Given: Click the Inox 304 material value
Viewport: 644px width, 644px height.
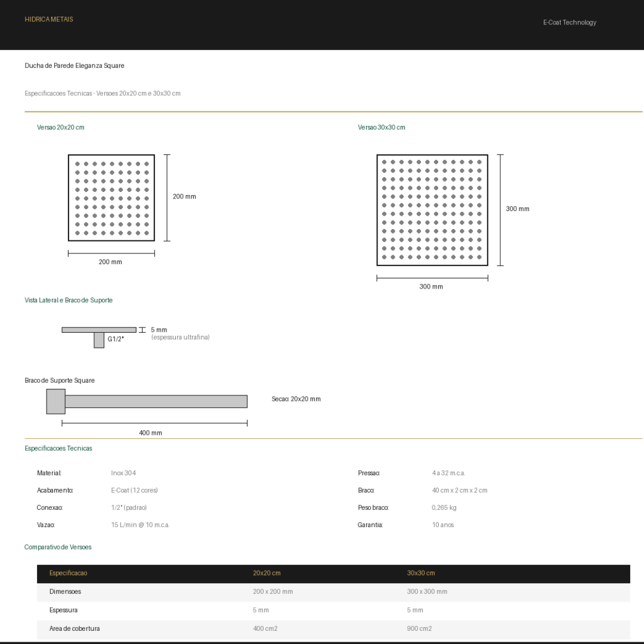Looking at the screenshot, I should pyautogui.click(x=123, y=473).
